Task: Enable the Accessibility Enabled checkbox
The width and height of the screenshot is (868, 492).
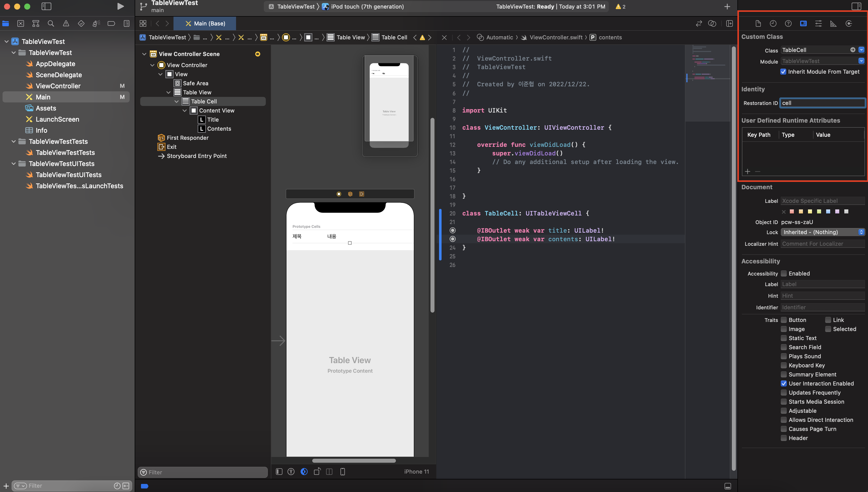Action: click(784, 273)
